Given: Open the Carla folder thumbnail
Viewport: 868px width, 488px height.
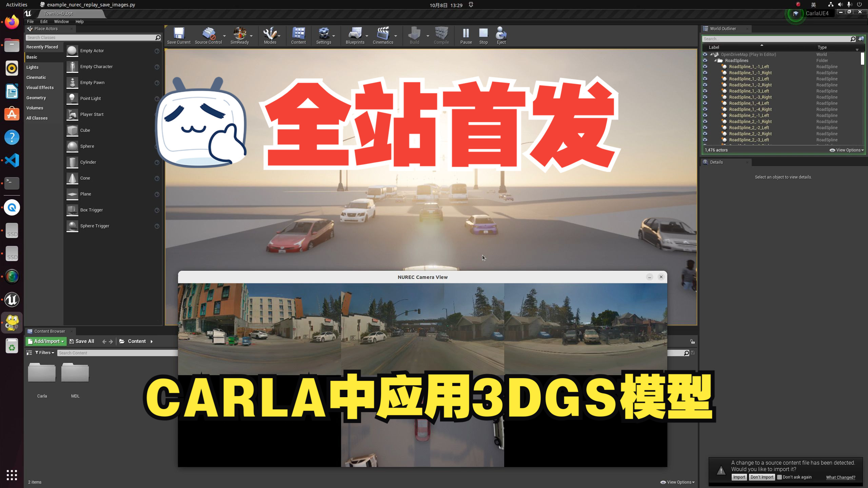Looking at the screenshot, I should coord(42,373).
